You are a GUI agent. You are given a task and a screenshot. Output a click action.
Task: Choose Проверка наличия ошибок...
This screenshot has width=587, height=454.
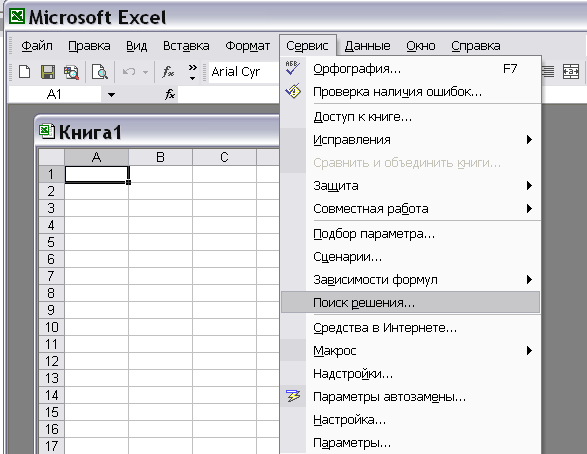(410, 92)
